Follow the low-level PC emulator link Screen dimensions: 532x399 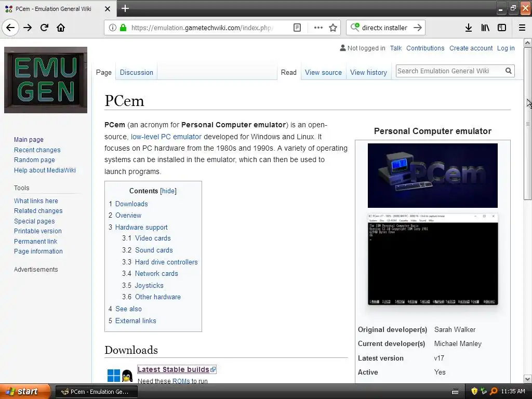point(166,137)
